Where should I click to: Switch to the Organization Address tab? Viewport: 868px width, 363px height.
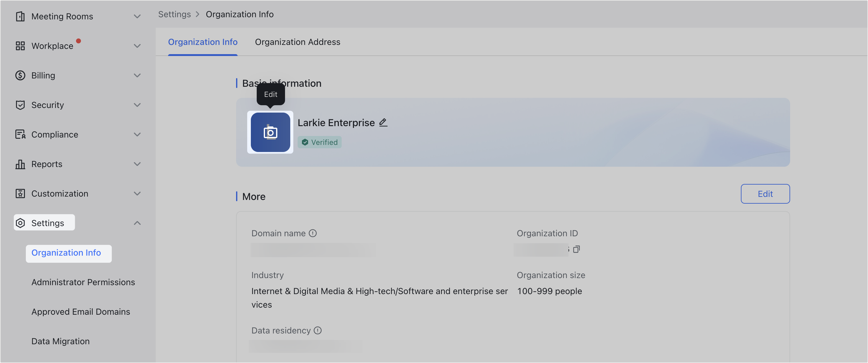pos(298,42)
